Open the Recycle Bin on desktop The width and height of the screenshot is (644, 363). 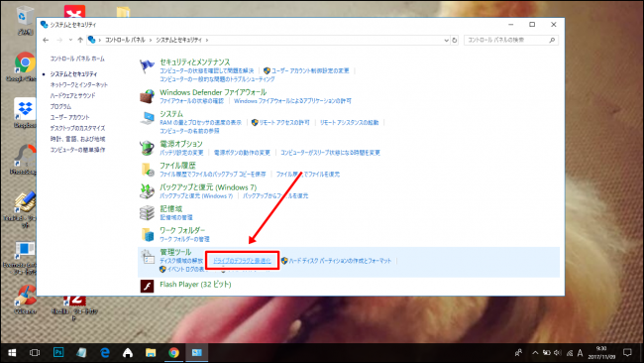point(25,20)
